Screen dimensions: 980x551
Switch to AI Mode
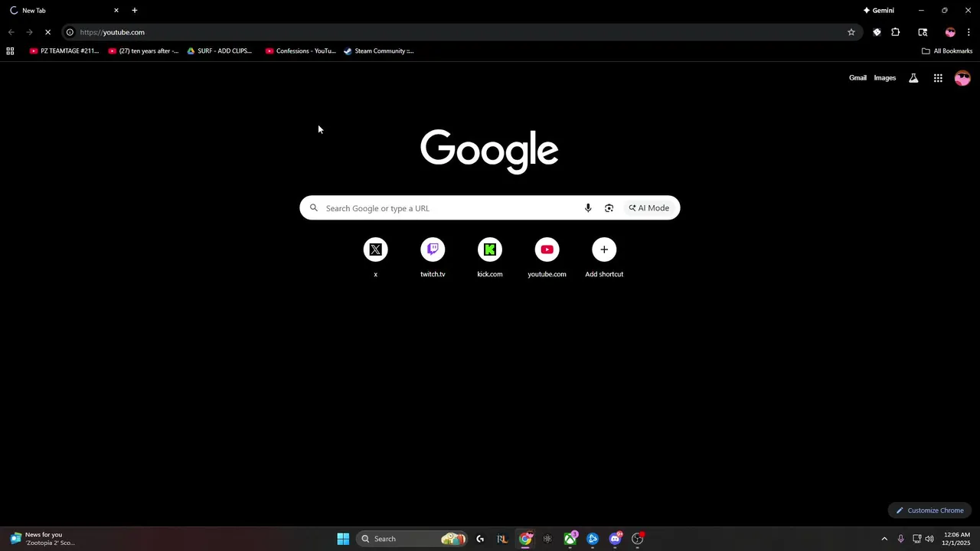[649, 208]
